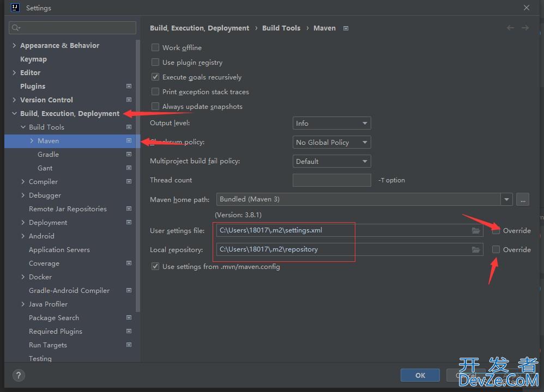
Task: Expand the Maven node
Action: pyautogui.click(x=32, y=140)
